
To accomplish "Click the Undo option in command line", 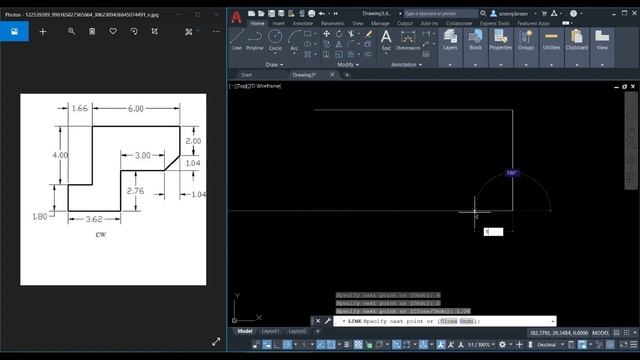I will point(467,321).
